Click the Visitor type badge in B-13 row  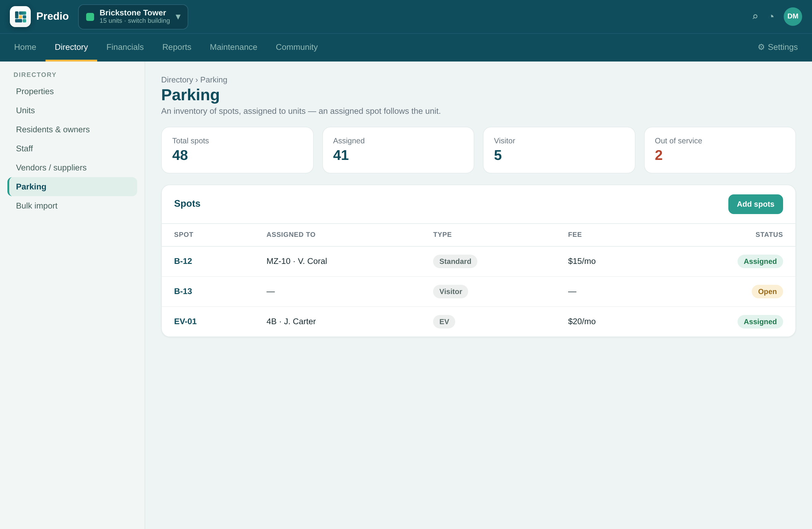click(x=450, y=291)
